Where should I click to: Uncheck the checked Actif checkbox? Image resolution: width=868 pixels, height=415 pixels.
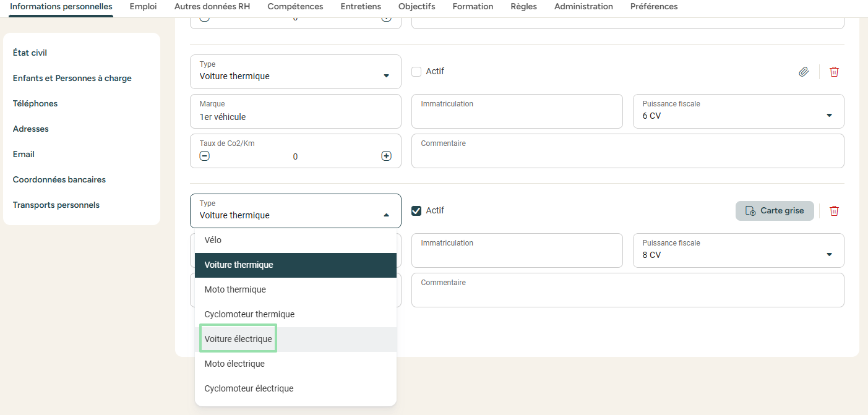(x=416, y=211)
